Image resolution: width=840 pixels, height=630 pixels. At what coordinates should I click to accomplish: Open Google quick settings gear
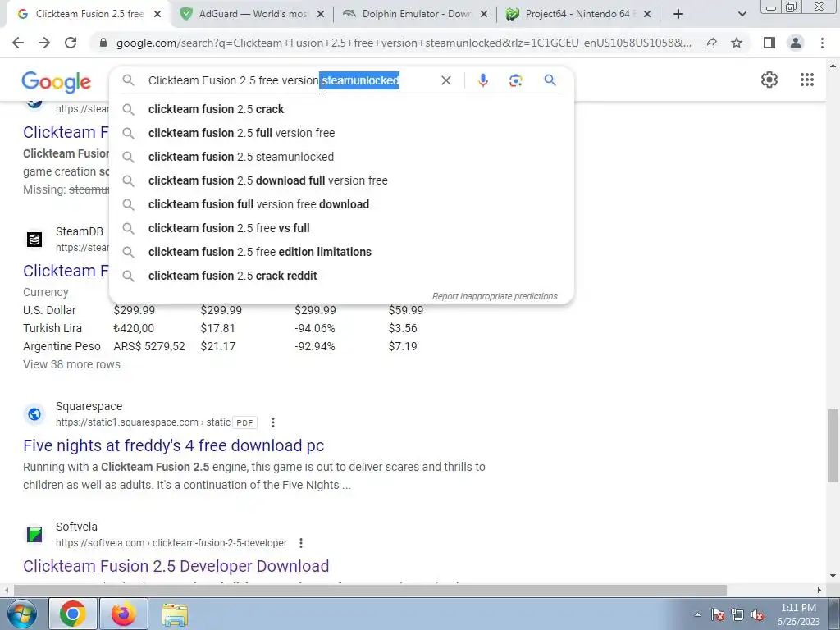[x=769, y=80]
